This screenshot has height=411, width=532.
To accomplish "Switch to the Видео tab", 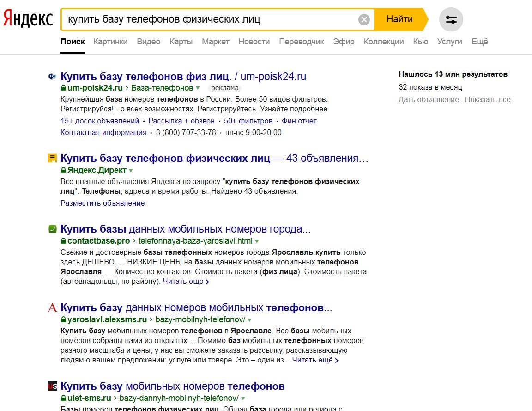I will point(149,42).
